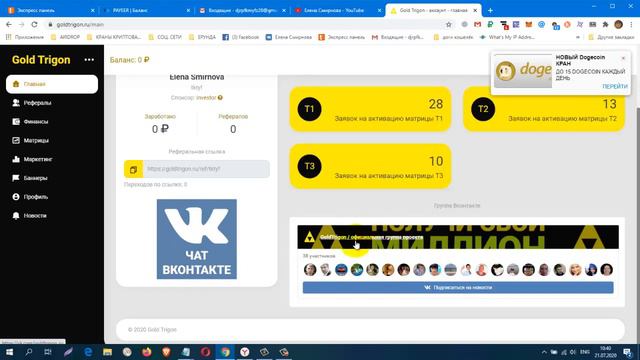Open the Yandex browser taskbar icon
Image resolution: width=640 pixels, height=360 pixels.
click(244, 352)
